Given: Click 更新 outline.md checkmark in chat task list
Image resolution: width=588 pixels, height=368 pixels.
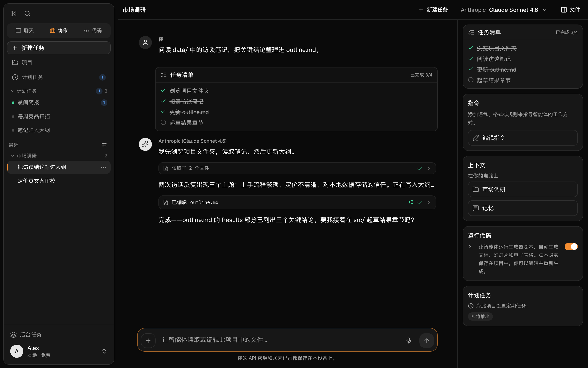Looking at the screenshot, I should click(x=163, y=112).
